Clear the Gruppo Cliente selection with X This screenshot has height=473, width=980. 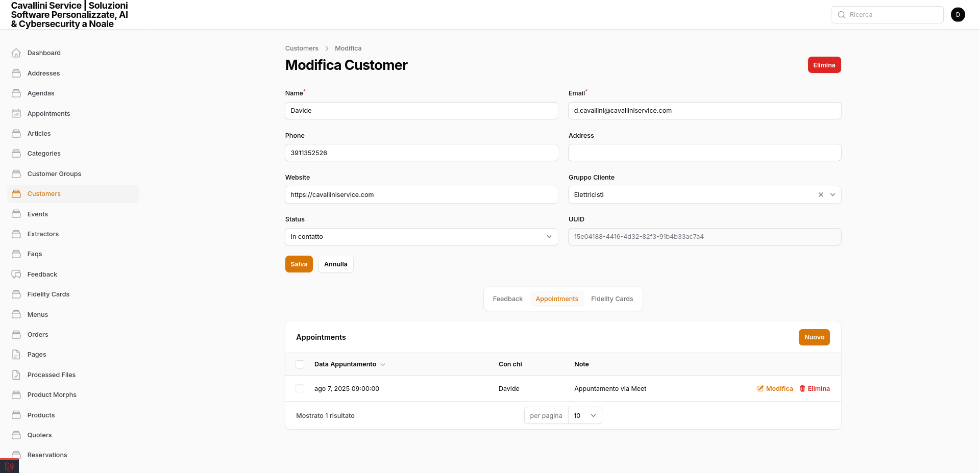821,195
